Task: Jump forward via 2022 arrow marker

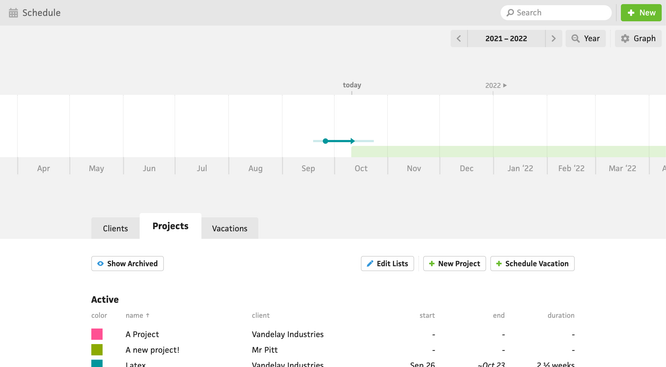Action: click(496, 85)
